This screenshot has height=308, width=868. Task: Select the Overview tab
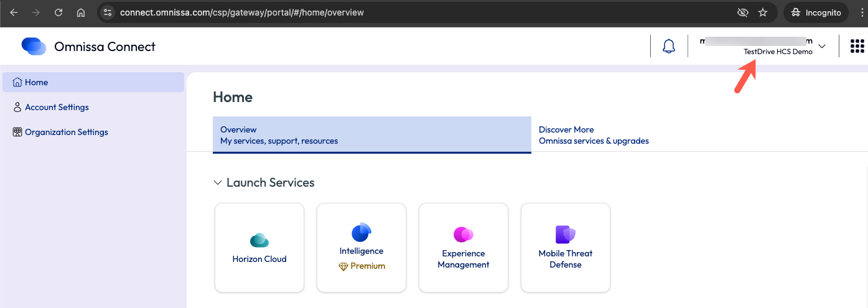(x=371, y=135)
